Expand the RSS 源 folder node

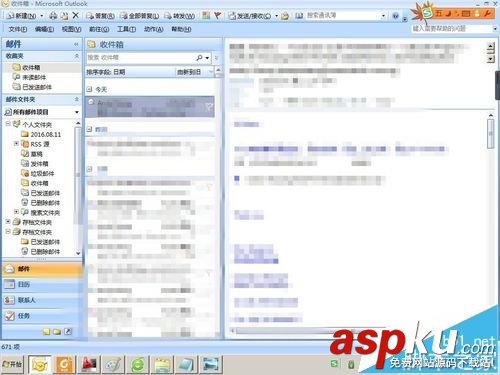click(16, 144)
